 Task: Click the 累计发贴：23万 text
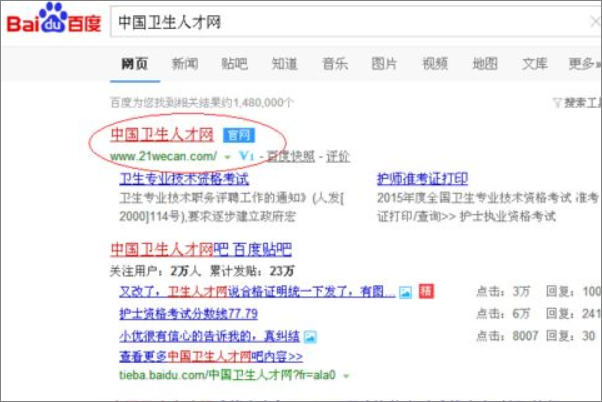coord(252,271)
